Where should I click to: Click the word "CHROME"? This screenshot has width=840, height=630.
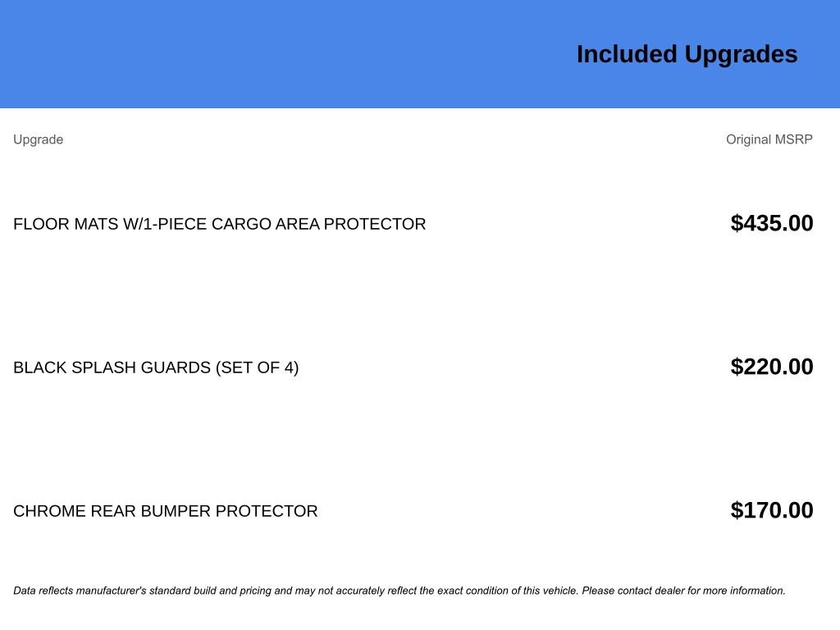click(x=49, y=511)
